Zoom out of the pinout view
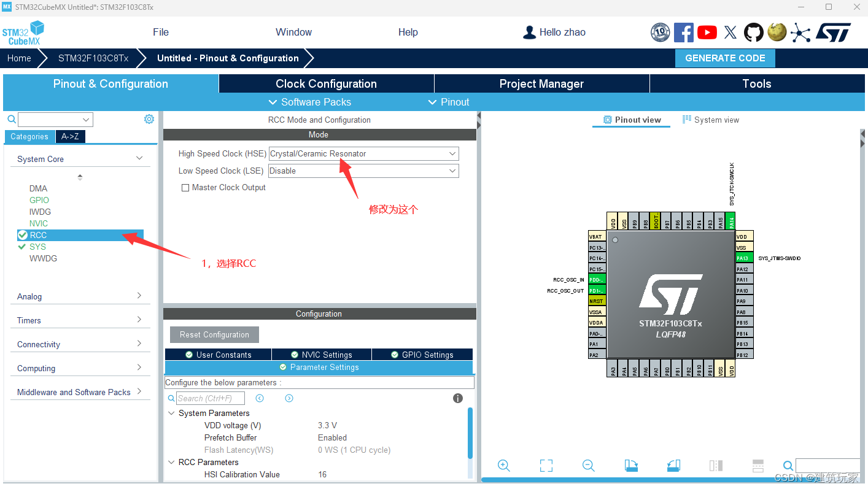This screenshot has width=868, height=489. pos(587,465)
